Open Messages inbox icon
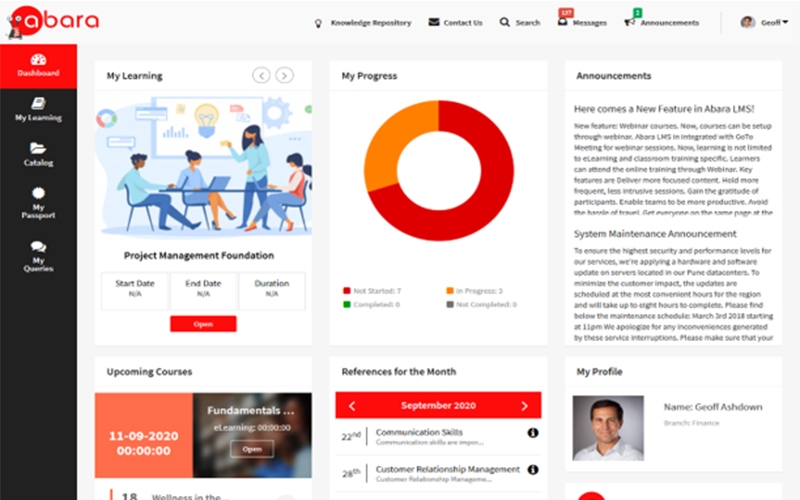Viewport: 800px width, 500px height. point(562,22)
